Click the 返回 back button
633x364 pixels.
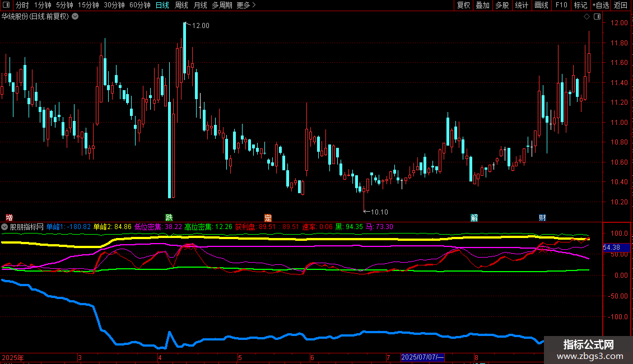621,5
